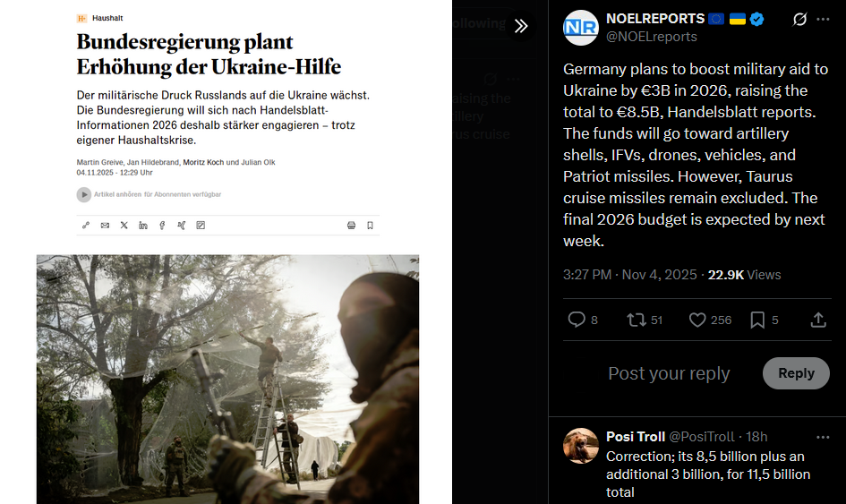The width and height of the screenshot is (846, 504).
Task: Click the '3:27 PM · Nov 4, 2025' timestamp
Action: tap(630, 275)
